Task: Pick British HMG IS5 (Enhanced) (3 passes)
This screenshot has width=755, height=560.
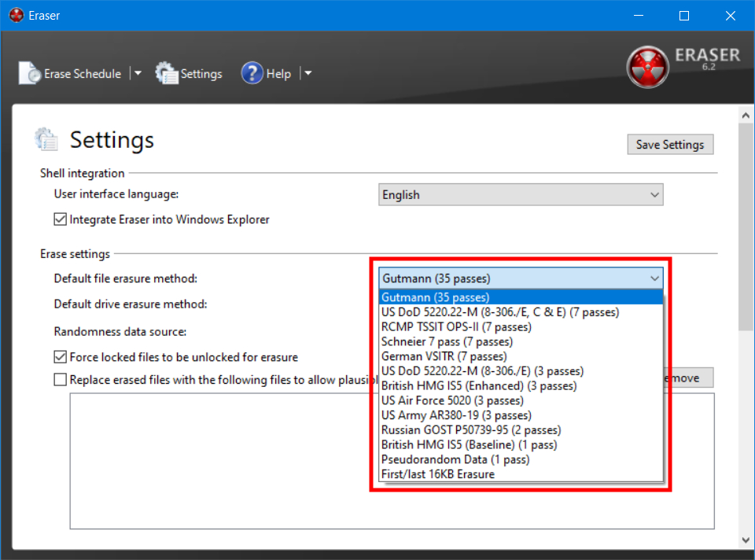Action: click(521, 385)
